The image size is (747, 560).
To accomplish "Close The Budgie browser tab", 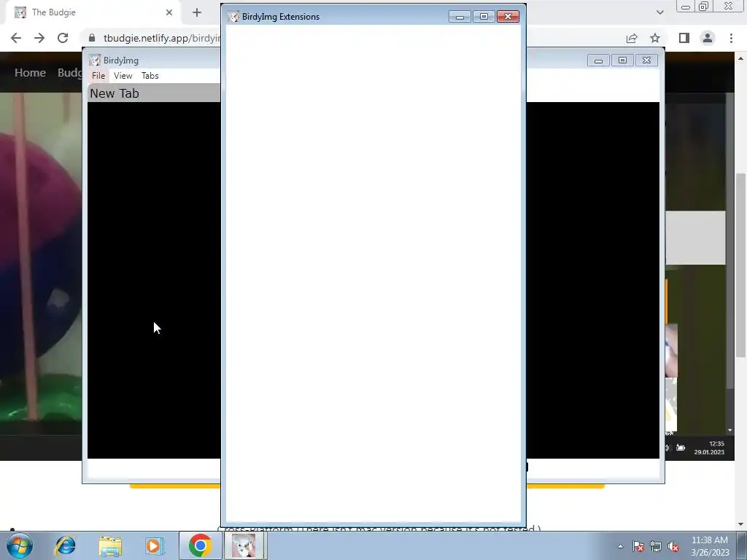I will pos(169,12).
